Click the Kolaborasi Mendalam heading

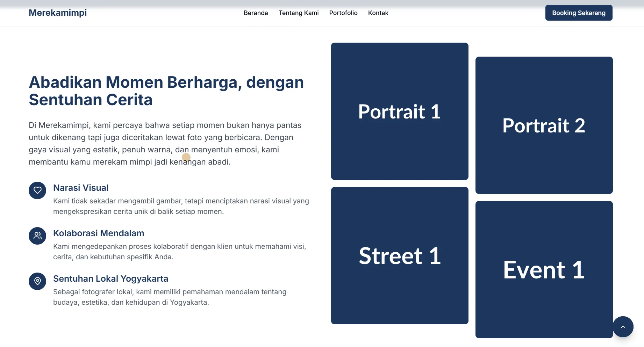point(99,233)
